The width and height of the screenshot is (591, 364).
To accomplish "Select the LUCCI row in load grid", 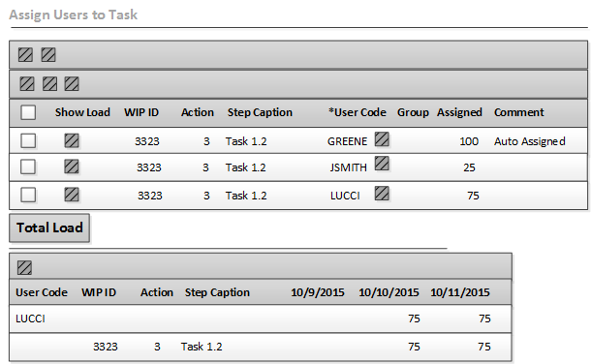I will [x=261, y=318].
